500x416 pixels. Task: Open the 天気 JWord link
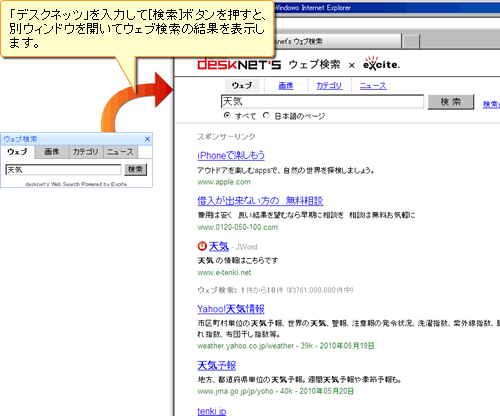pos(219,246)
